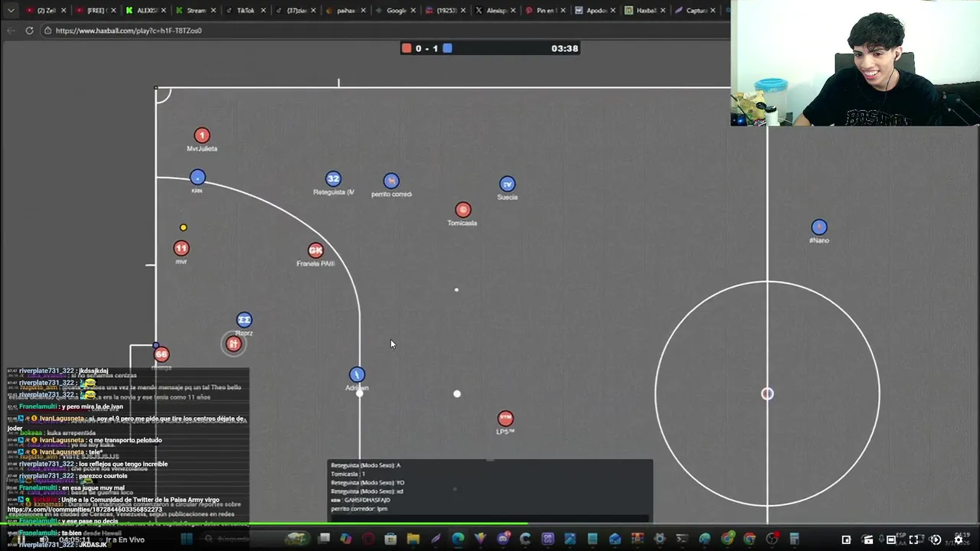Click the haxball.com address bar
The image size is (980, 551).
point(383,31)
